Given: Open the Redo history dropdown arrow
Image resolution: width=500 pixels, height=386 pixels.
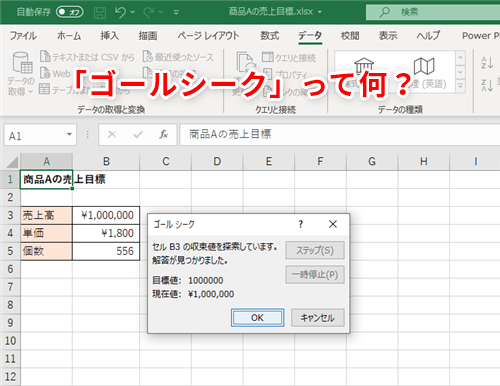Looking at the screenshot, I should point(161,12).
